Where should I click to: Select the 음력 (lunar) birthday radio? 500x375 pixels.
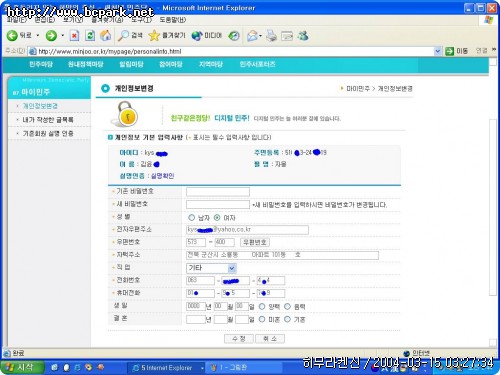point(287,306)
